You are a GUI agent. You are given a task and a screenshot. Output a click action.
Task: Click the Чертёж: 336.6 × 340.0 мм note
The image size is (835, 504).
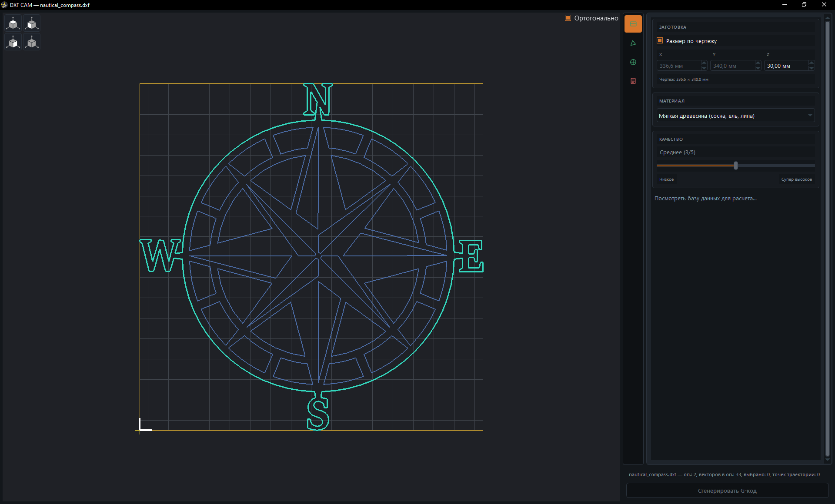[x=684, y=80]
